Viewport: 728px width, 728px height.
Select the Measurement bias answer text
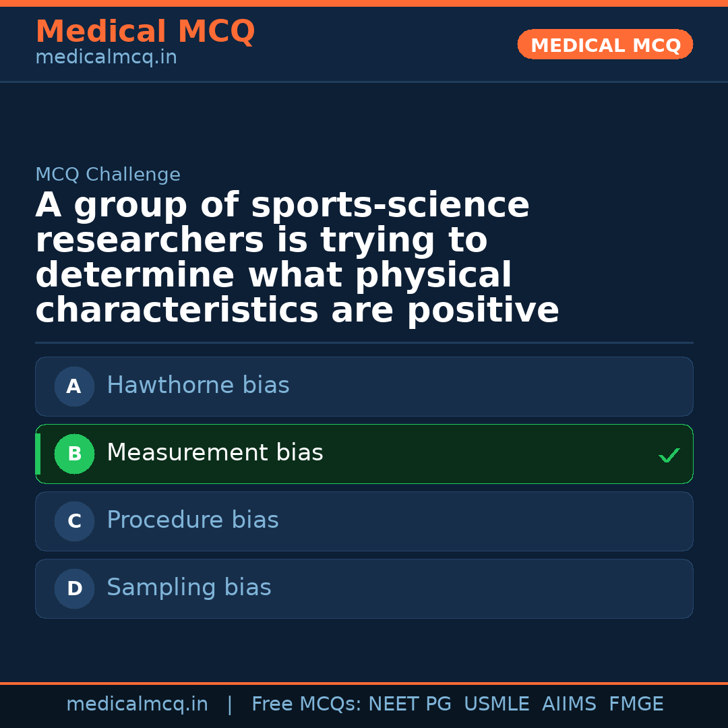coord(215,453)
